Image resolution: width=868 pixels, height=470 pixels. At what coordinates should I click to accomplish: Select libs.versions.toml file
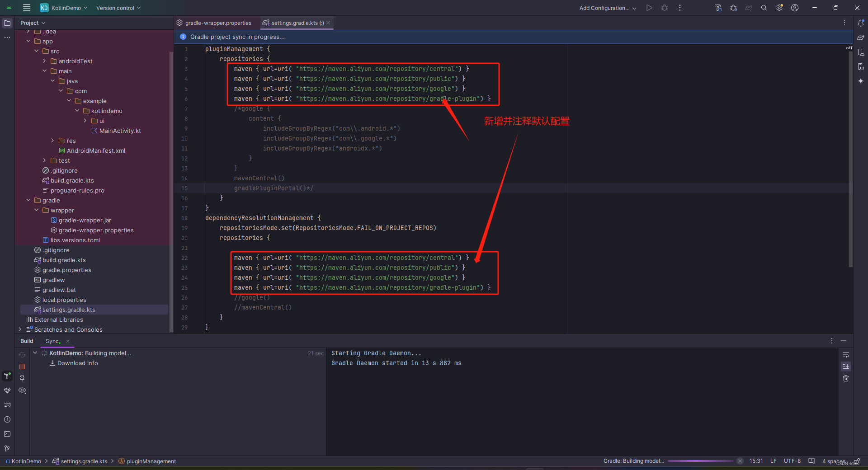point(71,240)
